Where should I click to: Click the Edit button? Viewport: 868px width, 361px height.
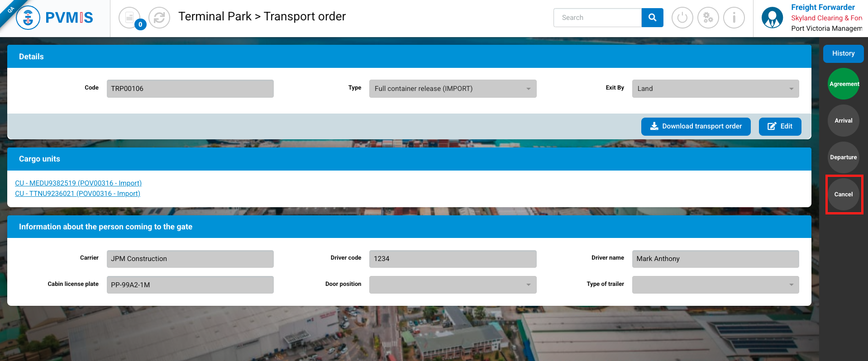780,126
